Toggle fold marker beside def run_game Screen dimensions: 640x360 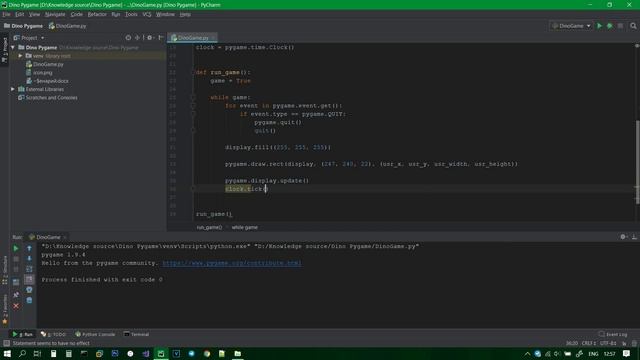[193, 72]
